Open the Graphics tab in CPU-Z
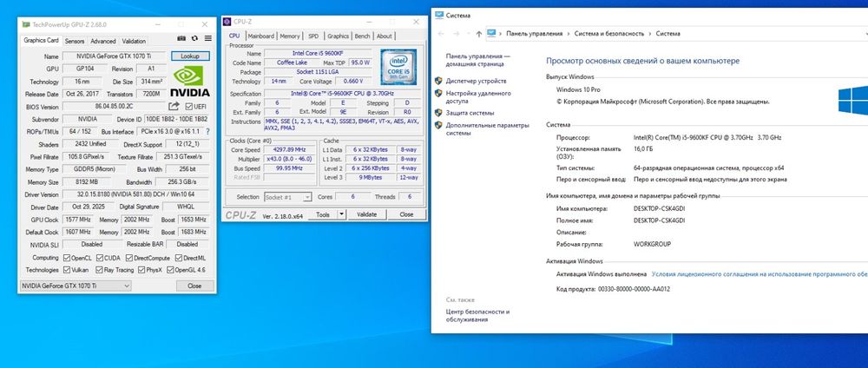 [x=338, y=36]
